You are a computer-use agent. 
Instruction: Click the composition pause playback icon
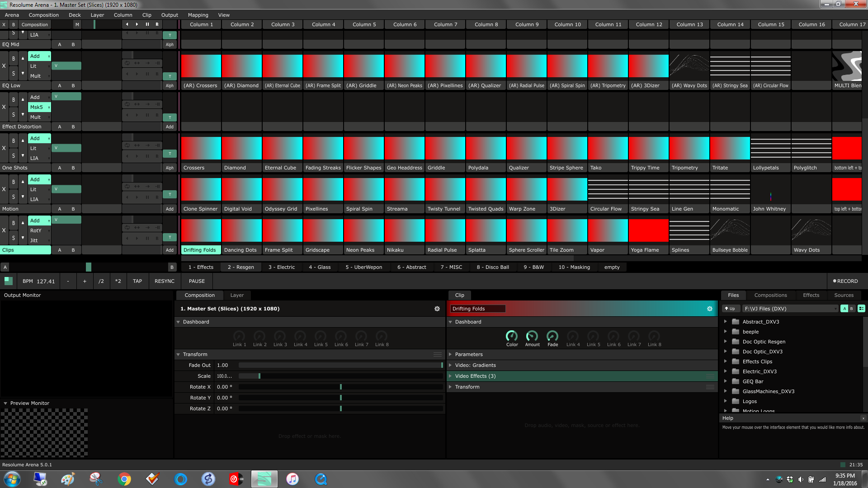click(x=147, y=24)
